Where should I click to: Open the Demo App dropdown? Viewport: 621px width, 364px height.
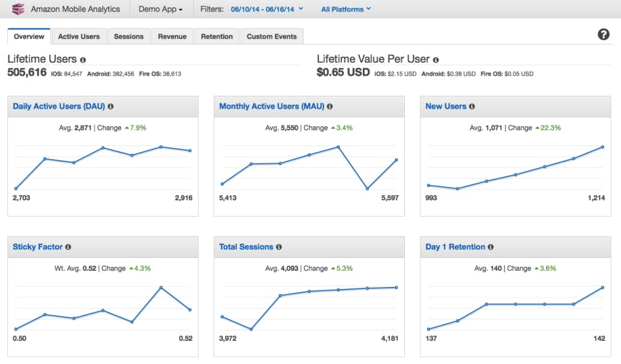tap(160, 9)
